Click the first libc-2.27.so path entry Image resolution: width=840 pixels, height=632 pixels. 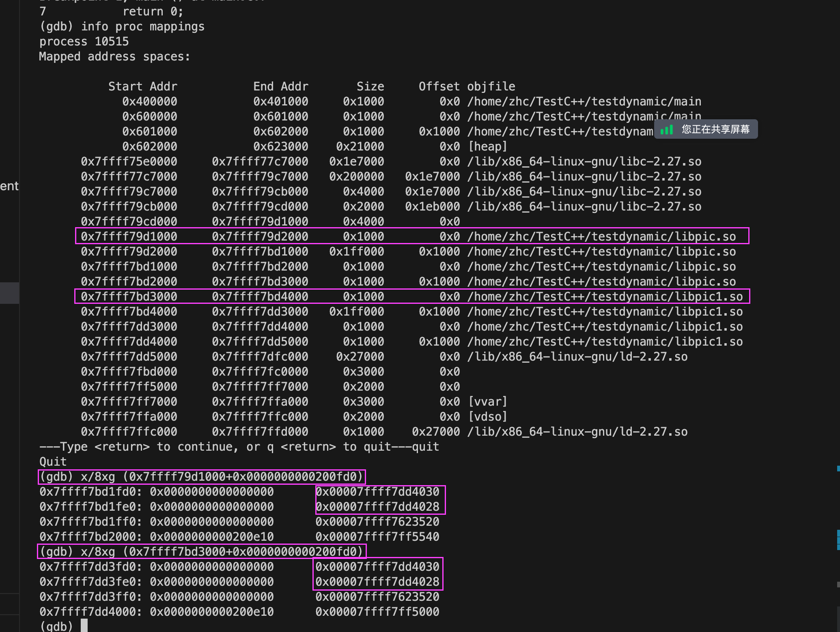tap(584, 161)
